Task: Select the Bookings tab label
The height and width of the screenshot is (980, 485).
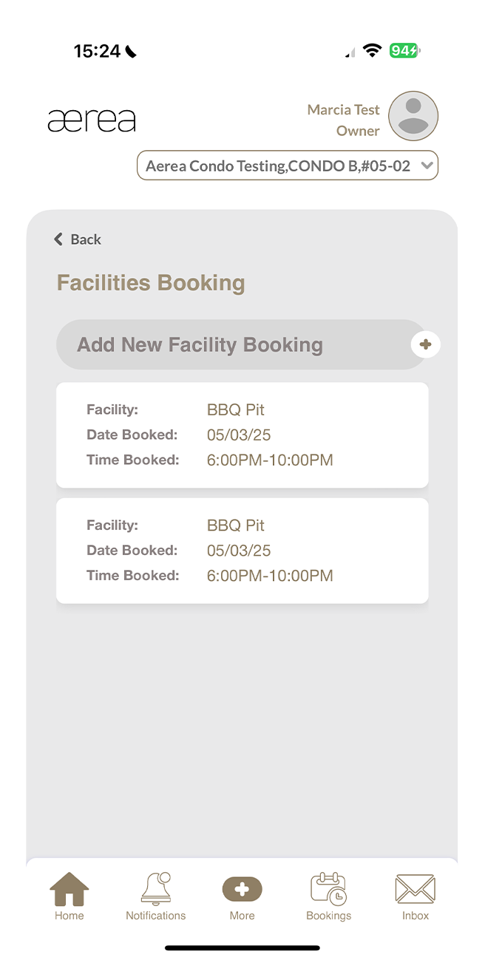Action: pos(328,916)
